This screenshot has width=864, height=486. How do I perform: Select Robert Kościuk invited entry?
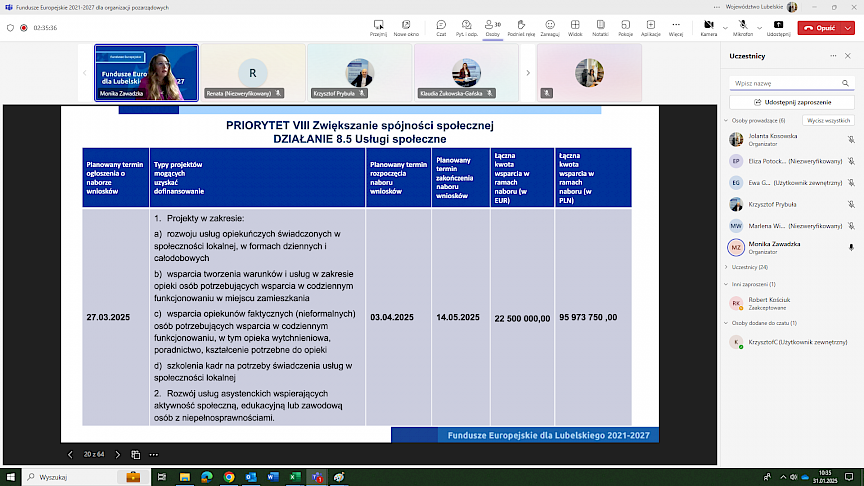click(x=791, y=303)
